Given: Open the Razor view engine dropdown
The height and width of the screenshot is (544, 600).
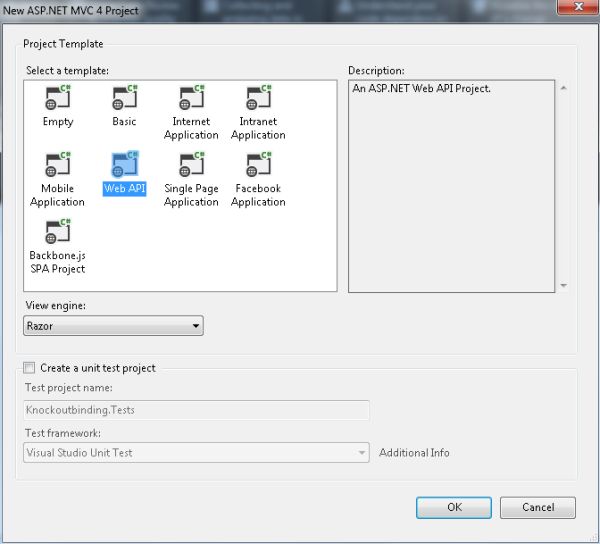Looking at the screenshot, I should [113, 326].
